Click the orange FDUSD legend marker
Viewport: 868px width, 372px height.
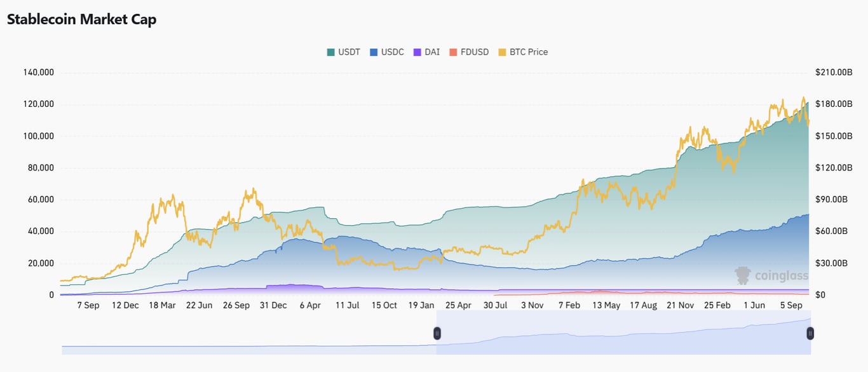coord(453,52)
